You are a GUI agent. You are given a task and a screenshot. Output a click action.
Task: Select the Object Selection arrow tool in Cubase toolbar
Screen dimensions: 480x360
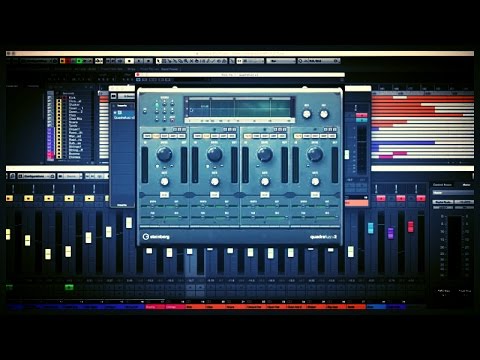[x=159, y=61]
